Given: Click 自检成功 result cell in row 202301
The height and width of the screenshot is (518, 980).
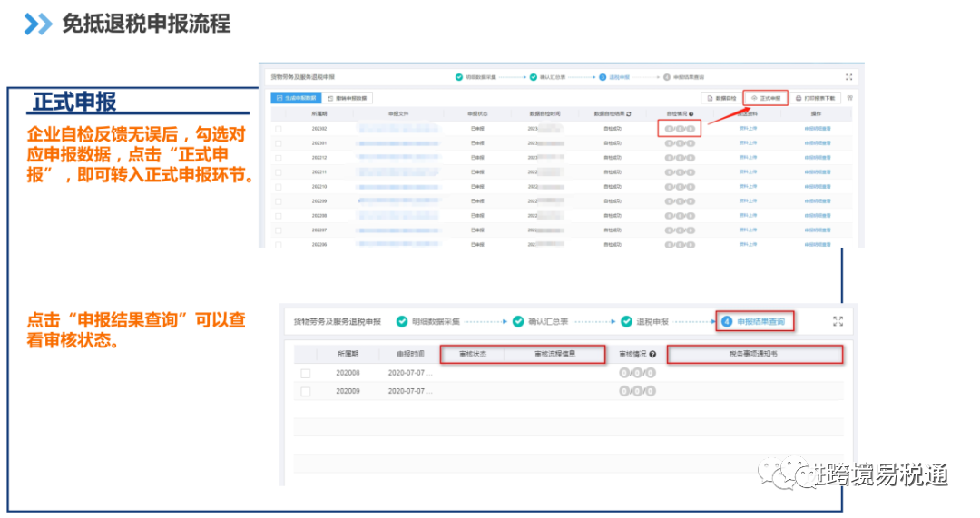Looking at the screenshot, I should tap(612, 143).
